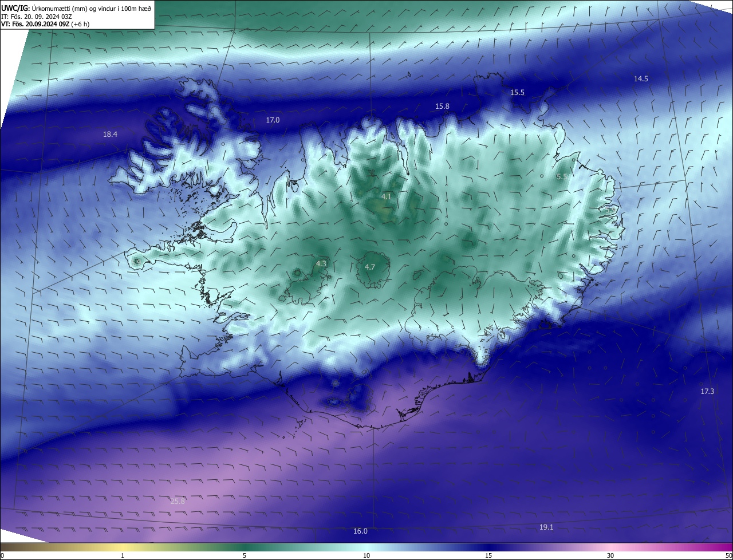Click the color scale label 0
Viewport: 733px width, 560px height.
point(2,556)
